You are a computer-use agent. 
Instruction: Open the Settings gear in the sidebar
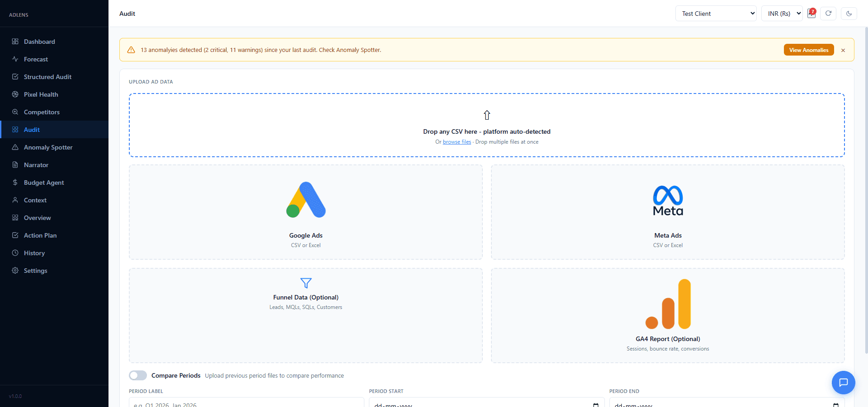point(15,271)
